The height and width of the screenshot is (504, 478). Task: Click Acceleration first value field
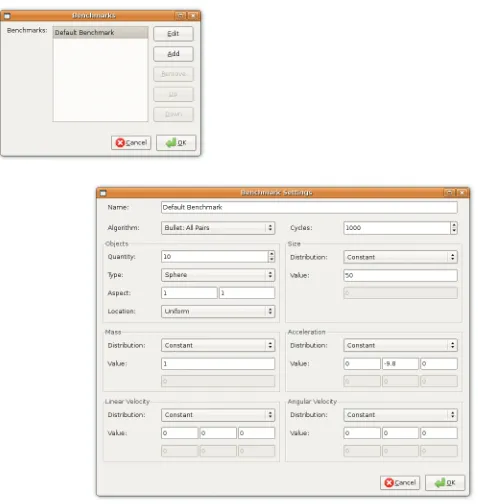click(362, 364)
